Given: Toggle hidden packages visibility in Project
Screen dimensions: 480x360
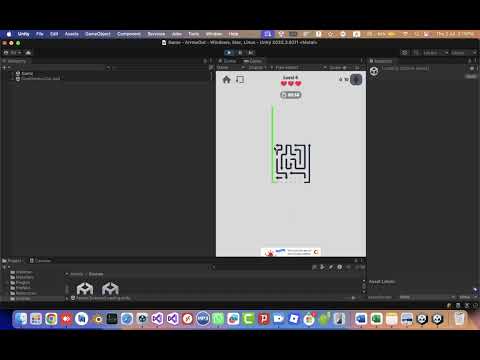Looking at the screenshot, I should click(359, 267).
